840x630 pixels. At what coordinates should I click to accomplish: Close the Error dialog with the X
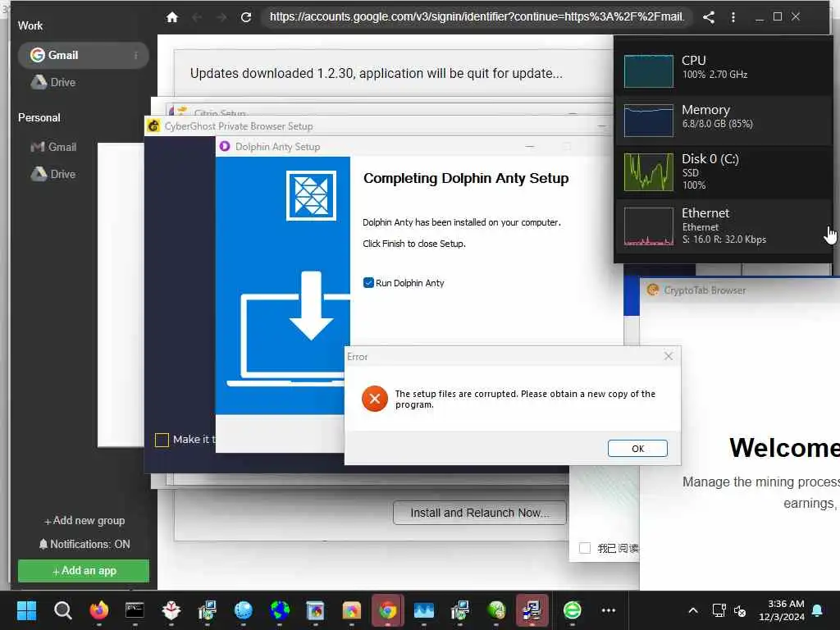[x=668, y=356]
